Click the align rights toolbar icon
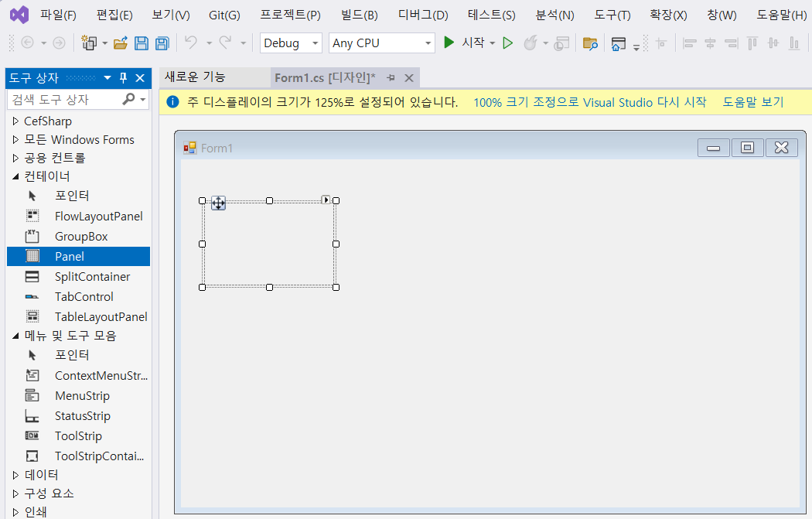The height and width of the screenshot is (519, 812). pyautogui.click(x=732, y=43)
